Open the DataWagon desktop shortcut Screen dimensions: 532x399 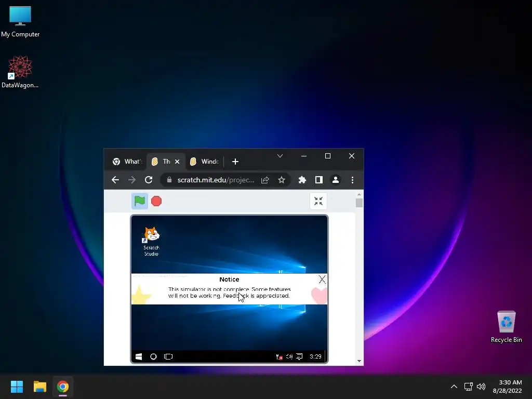coord(20,72)
